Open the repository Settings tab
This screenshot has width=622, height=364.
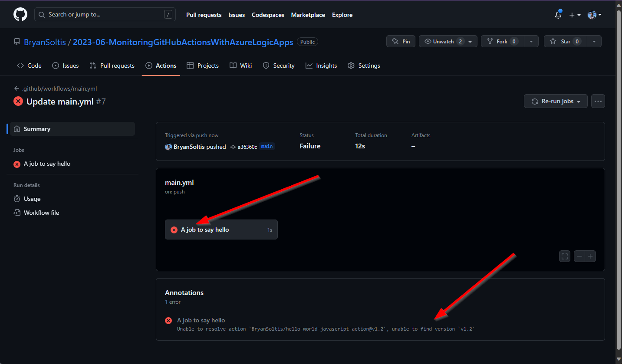(364, 66)
